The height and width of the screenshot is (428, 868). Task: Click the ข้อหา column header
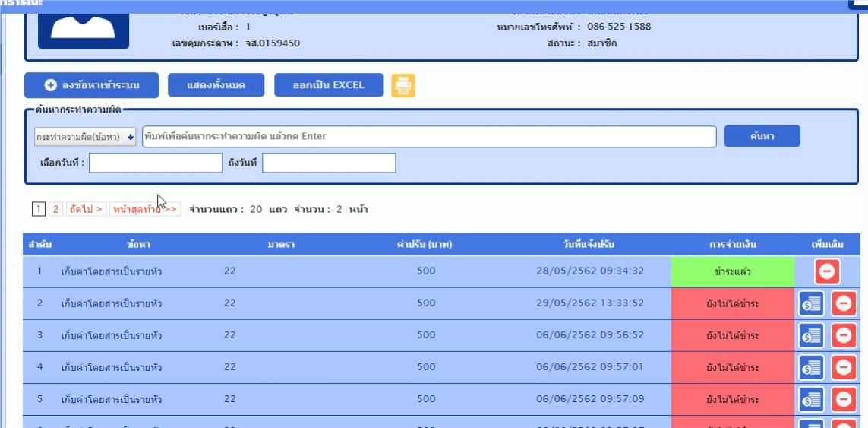[x=139, y=245]
